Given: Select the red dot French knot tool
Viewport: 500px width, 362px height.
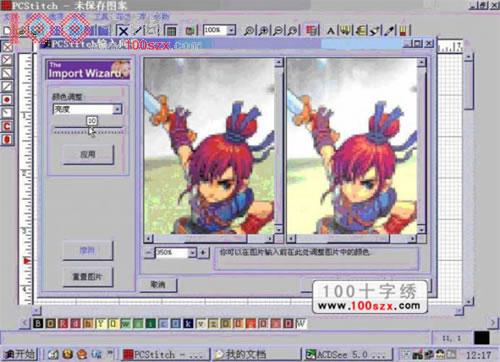Looking at the screenshot, I should (x=7, y=100).
